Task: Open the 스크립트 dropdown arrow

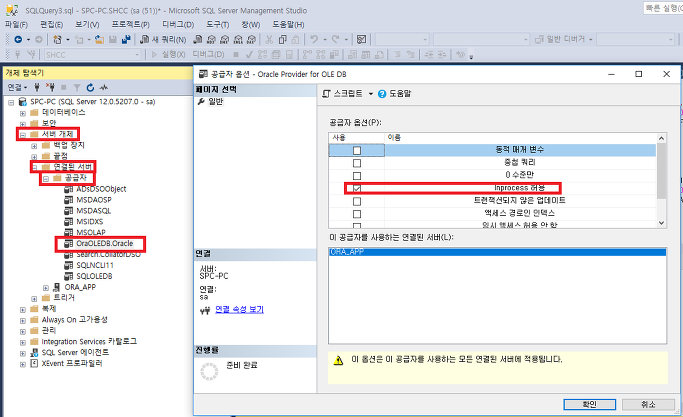Action: click(371, 94)
